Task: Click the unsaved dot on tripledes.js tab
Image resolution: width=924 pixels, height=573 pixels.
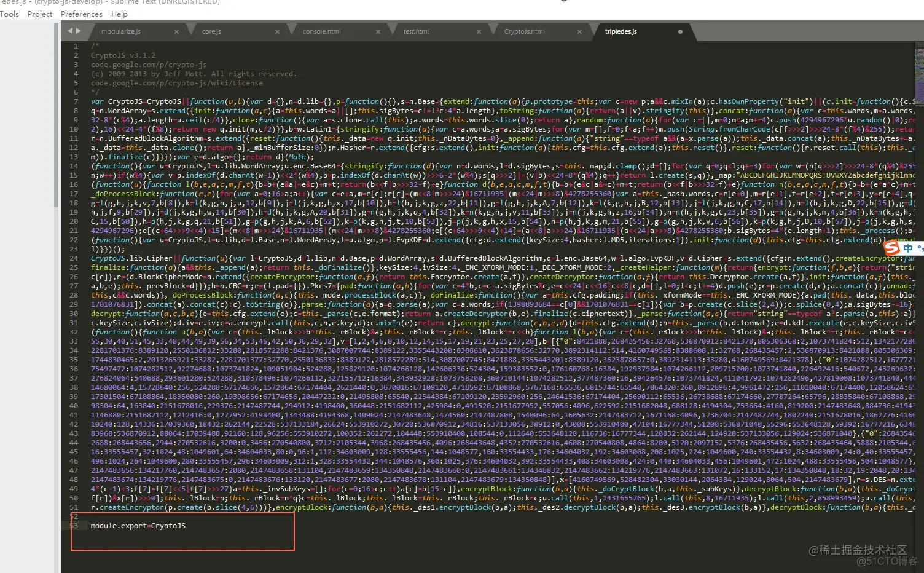Action: tap(680, 31)
